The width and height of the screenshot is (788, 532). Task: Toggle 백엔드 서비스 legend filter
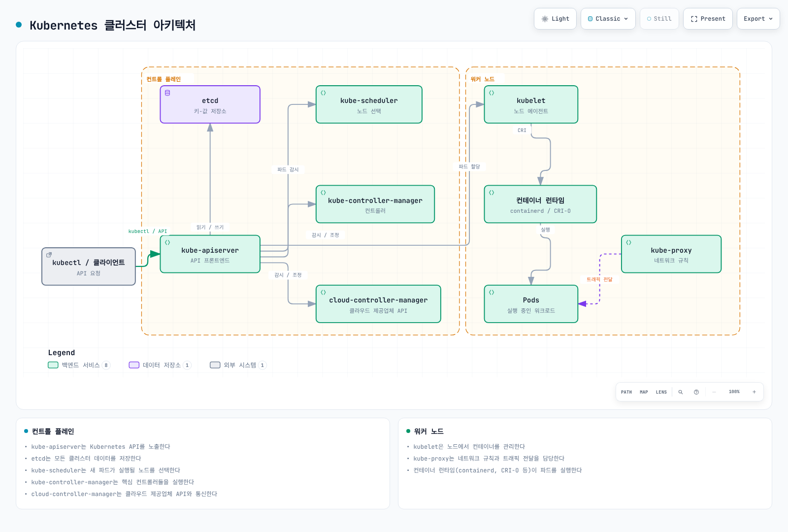coord(79,365)
